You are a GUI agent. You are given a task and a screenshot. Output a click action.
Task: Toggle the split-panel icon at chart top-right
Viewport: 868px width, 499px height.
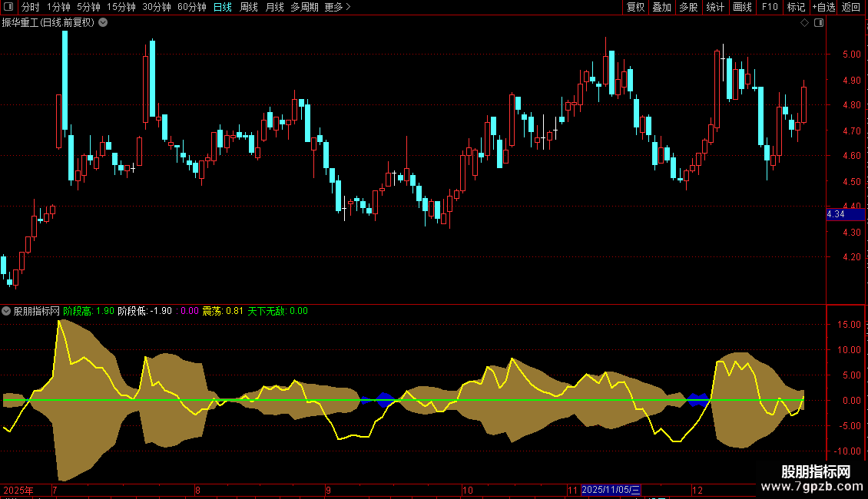(x=819, y=23)
